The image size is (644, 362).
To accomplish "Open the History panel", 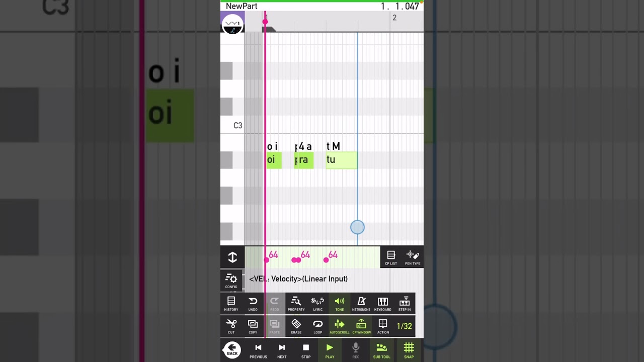I will pos(231,304).
